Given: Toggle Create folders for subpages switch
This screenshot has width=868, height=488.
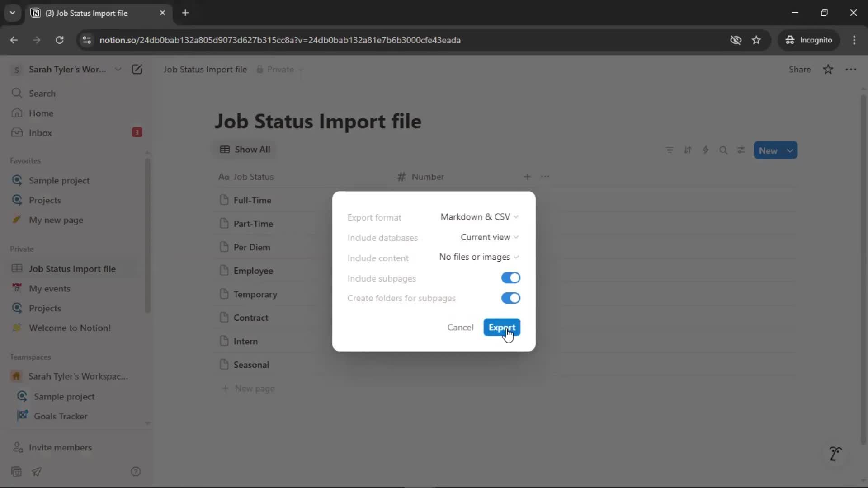Looking at the screenshot, I should click(x=510, y=298).
